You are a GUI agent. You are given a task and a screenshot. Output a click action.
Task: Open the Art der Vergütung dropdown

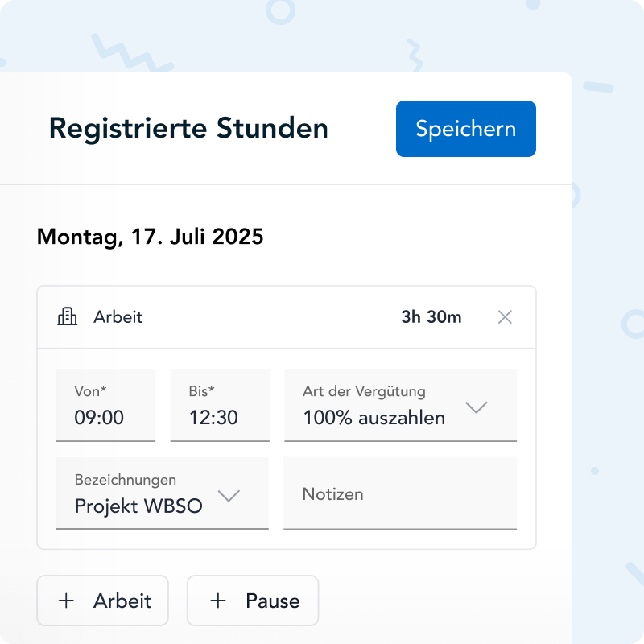[x=401, y=406]
